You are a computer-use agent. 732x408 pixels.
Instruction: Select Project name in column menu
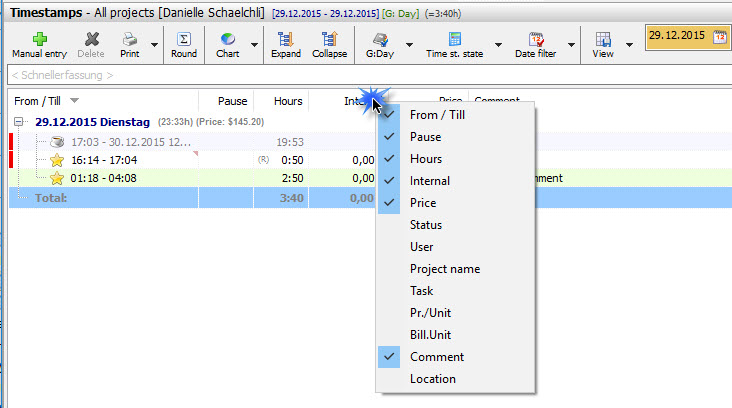(x=444, y=269)
